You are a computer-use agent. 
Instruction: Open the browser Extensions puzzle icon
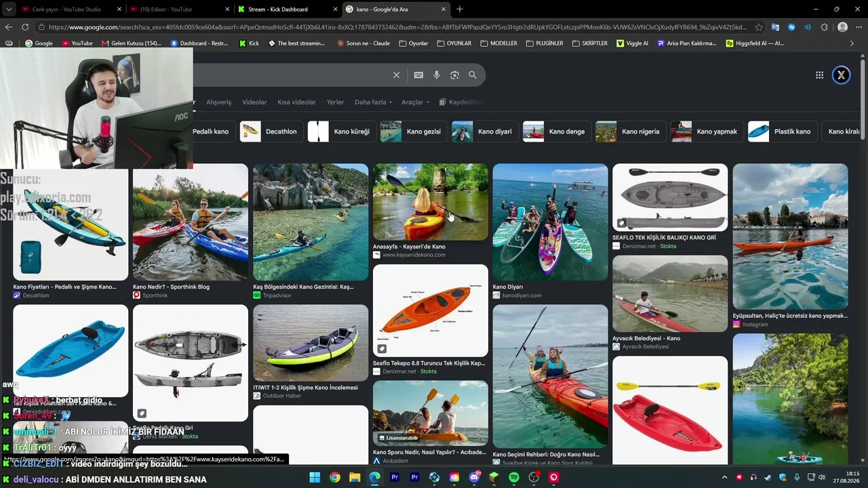[x=824, y=27]
